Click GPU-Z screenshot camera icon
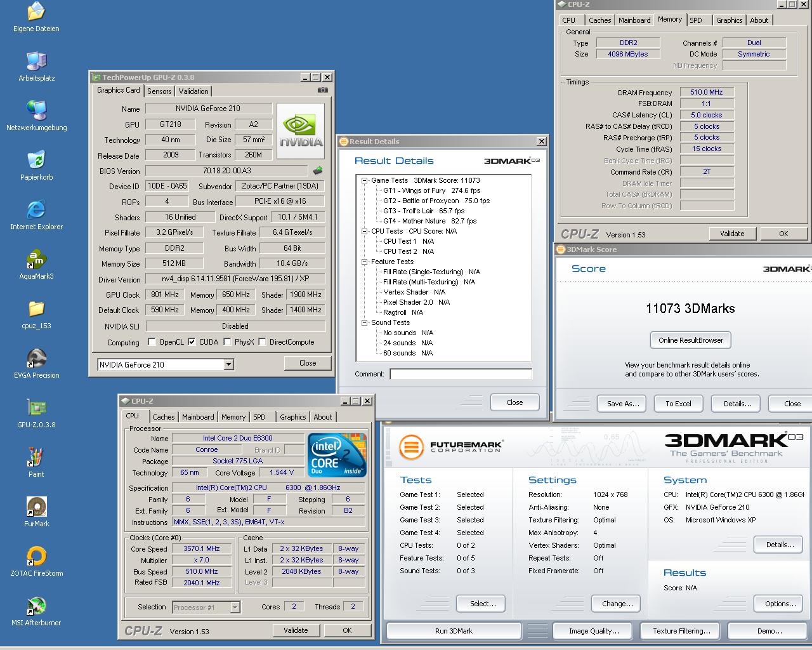The image size is (812, 650). [x=323, y=90]
